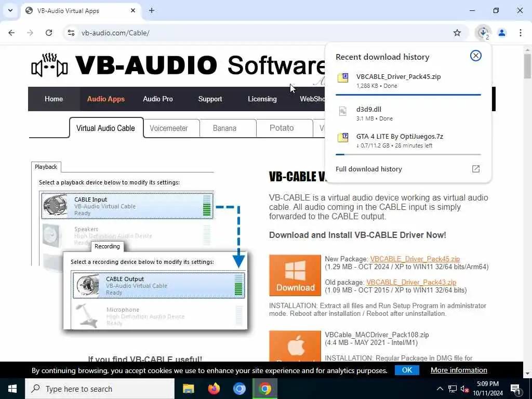Open the More information cookie link
Screen dimensions: 532x399
tap(459, 370)
